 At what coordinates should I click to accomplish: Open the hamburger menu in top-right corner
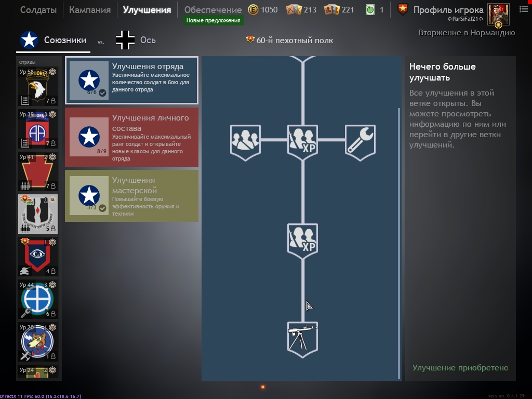click(x=523, y=9)
